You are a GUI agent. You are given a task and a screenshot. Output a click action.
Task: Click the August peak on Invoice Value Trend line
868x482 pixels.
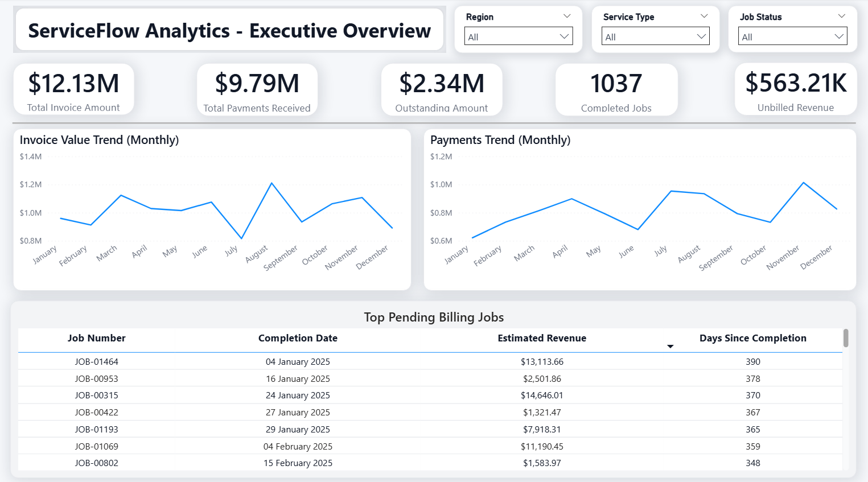coord(272,183)
